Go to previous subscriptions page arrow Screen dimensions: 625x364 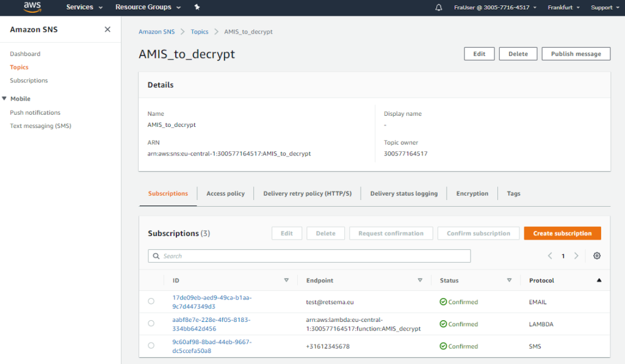550,256
